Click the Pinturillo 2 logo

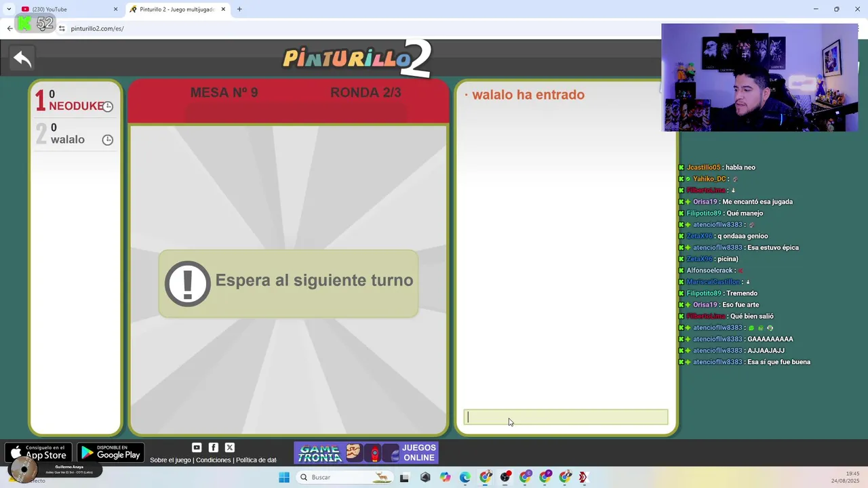(357, 58)
